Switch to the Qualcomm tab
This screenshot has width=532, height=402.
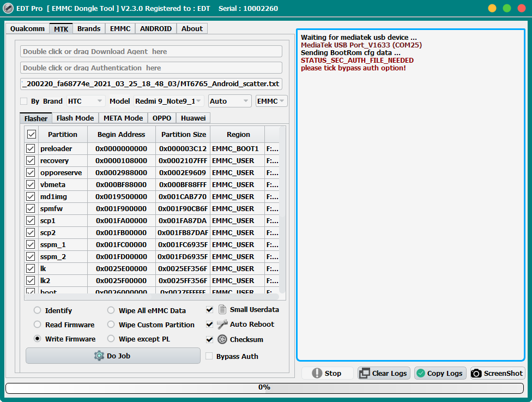tap(27, 28)
